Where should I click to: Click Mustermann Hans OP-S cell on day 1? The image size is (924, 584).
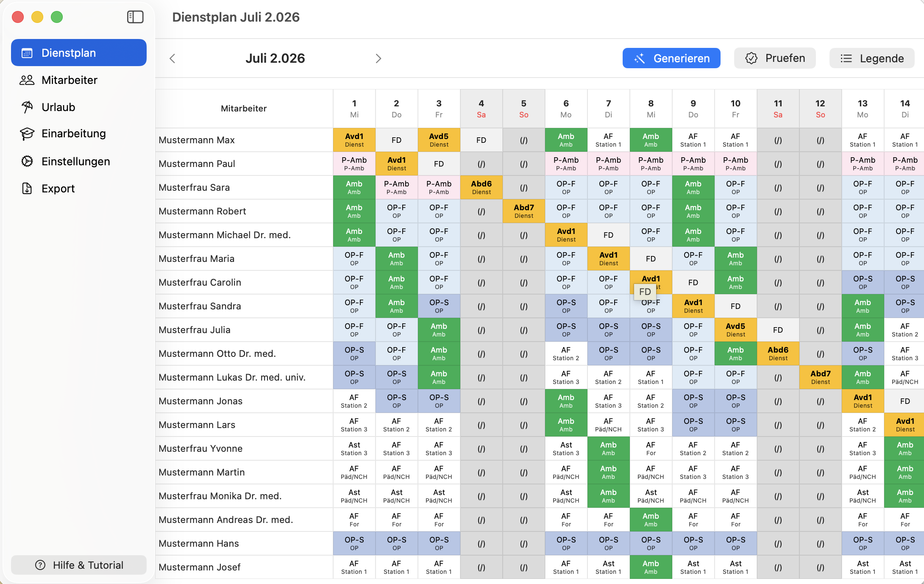pyautogui.click(x=354, y=543)
